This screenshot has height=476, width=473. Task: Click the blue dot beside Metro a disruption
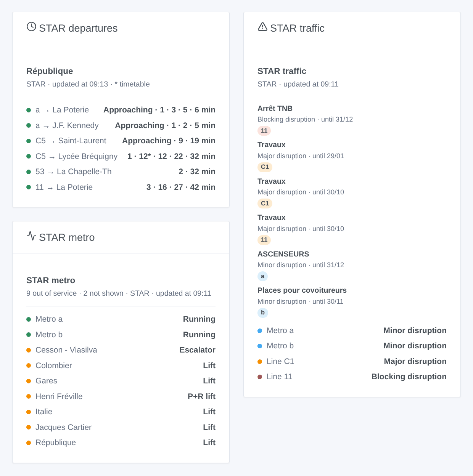[x=260, y=331]
